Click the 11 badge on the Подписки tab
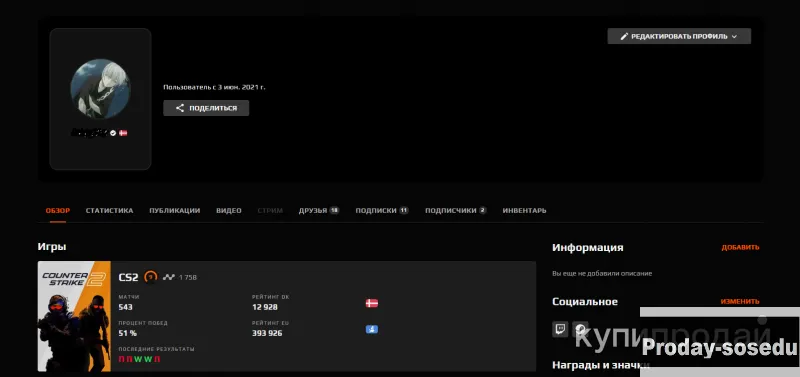This screenshot has height=377, width=800. pos(404,210)
